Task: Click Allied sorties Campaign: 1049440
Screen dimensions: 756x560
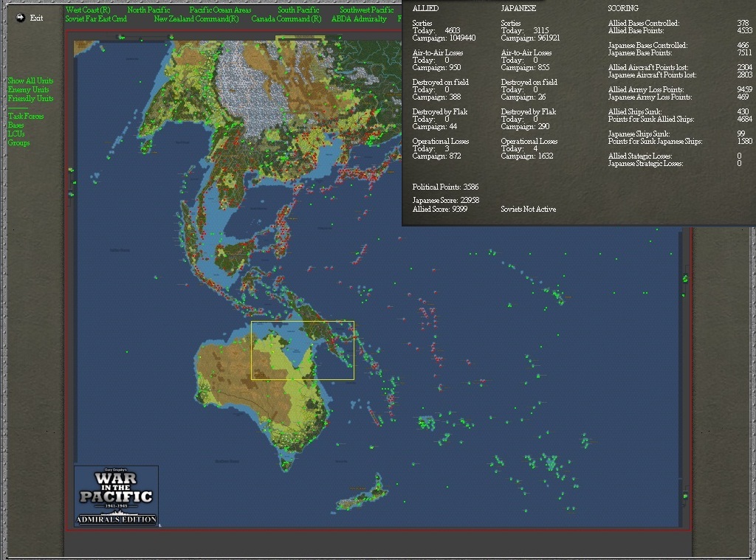Action: (444, 38)
